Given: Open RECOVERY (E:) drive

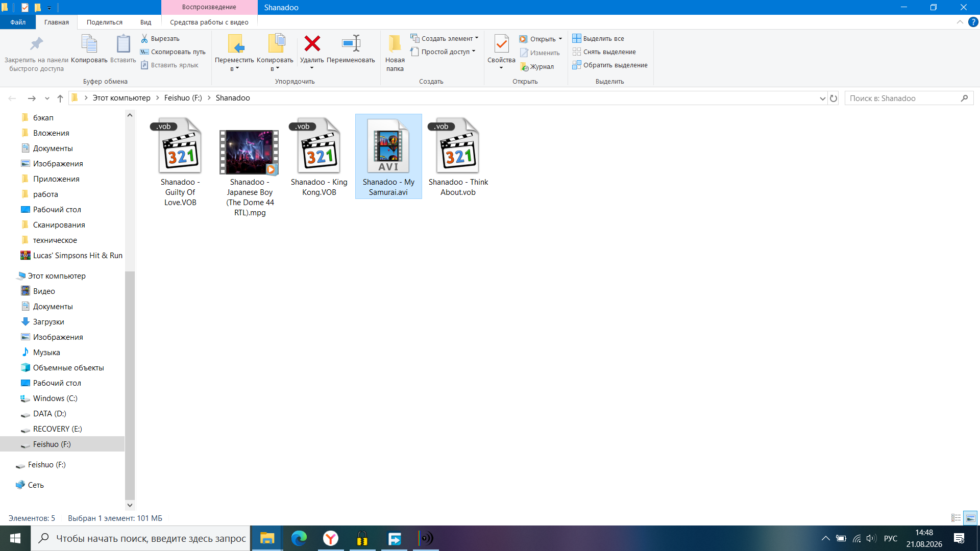Looking at the screenshot, I should point(57,429).
